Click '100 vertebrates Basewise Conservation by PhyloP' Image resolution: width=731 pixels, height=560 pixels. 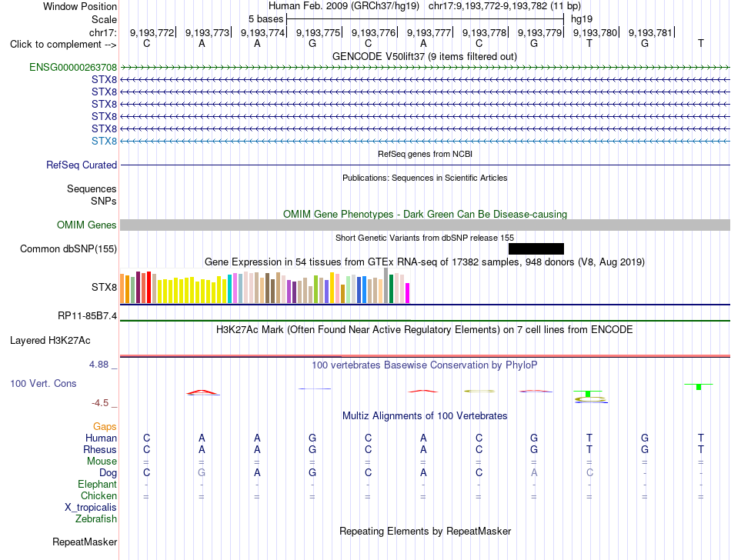click(x=425, y=365)
